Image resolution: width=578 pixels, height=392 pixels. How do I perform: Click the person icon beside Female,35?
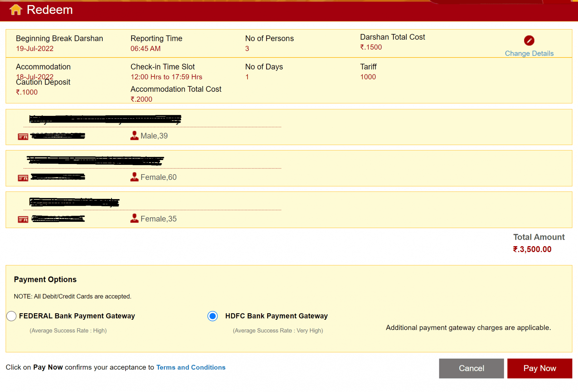(134, 218)
